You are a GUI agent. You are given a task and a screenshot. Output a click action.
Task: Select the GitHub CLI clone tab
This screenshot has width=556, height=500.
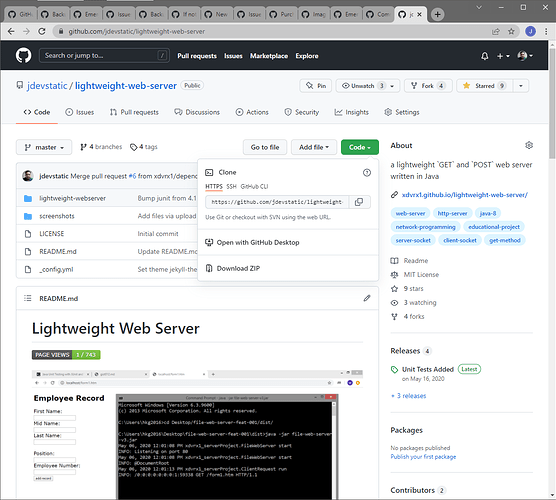254,187
